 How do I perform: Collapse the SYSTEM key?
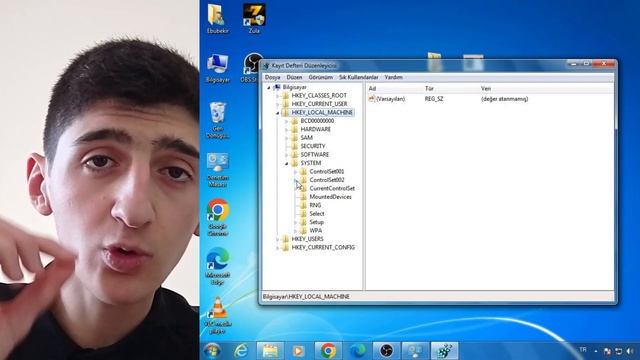(x=287, y=163)
